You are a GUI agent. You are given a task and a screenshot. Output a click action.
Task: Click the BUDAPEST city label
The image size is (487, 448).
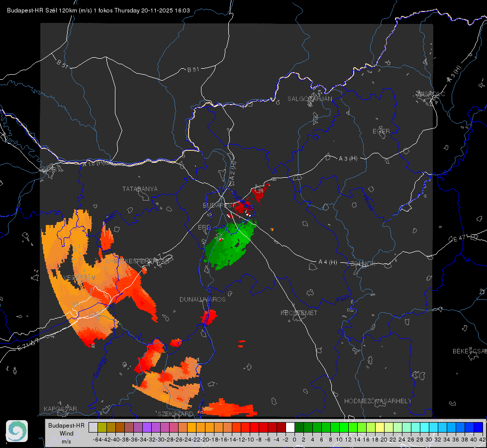218,205
